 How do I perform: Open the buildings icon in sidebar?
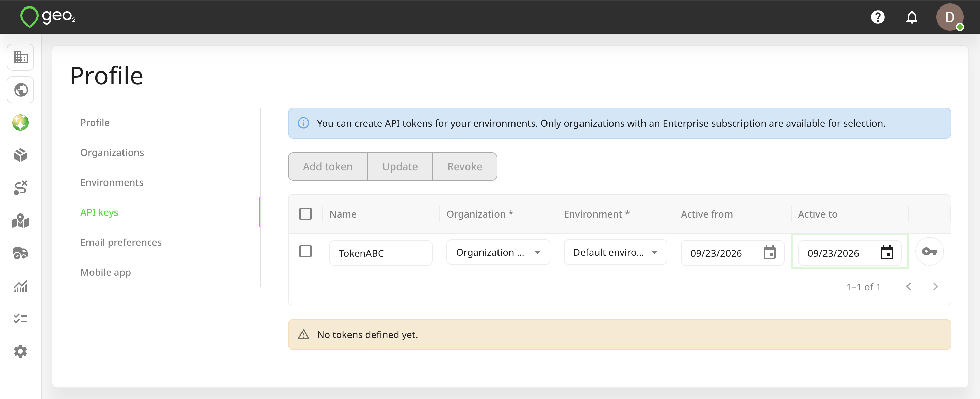(20, 57)
